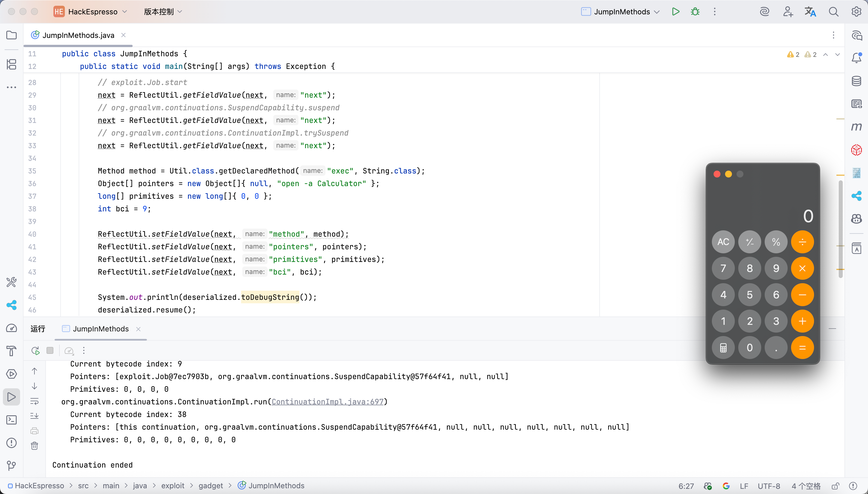The width and height of the screenshot is (868, 494).
Task: Expand the HackEspresso project dropdown
Action: pyautogui.click(x=90, y=11)
